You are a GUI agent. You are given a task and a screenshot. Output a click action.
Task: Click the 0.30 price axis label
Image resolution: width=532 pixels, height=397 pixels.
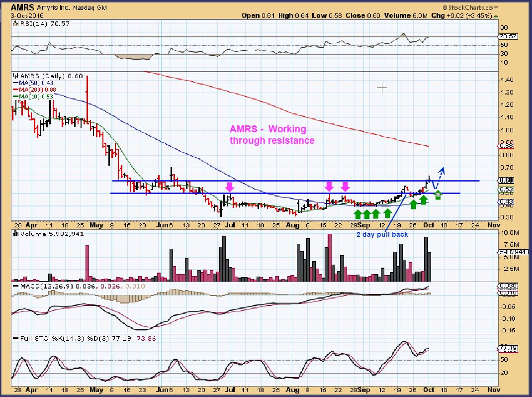coord(507,217)
